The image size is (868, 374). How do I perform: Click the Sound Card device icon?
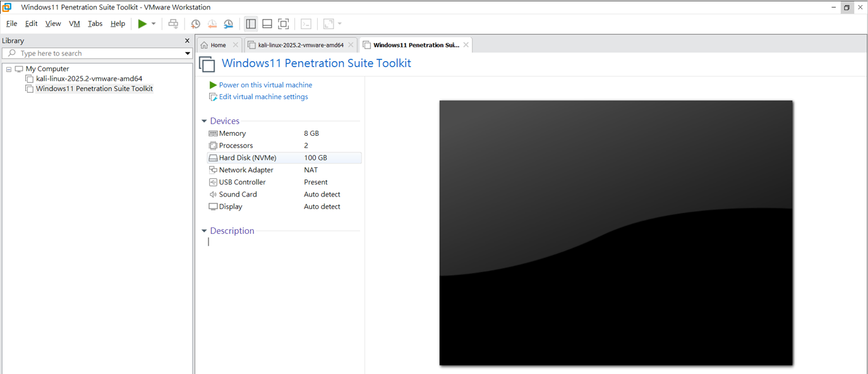pos(213,195)
